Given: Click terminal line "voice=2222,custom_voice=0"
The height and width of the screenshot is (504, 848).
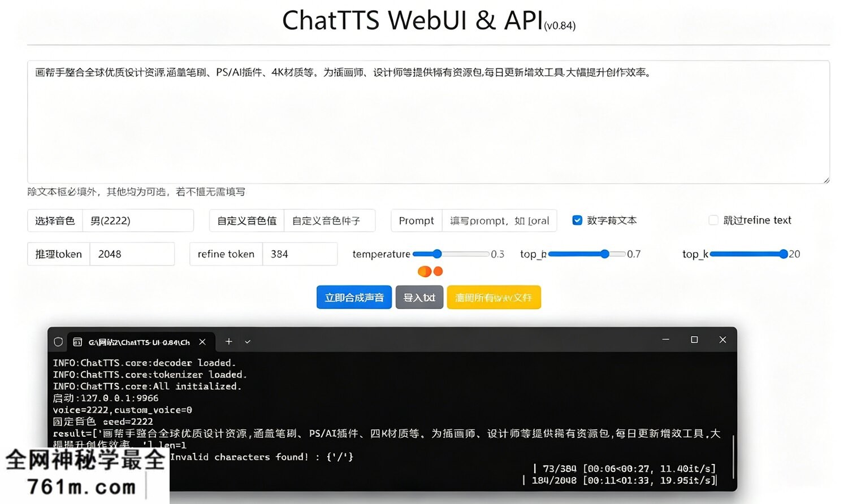Looking at the screenshot, I should pyautogui.click(x=122, y=410).
